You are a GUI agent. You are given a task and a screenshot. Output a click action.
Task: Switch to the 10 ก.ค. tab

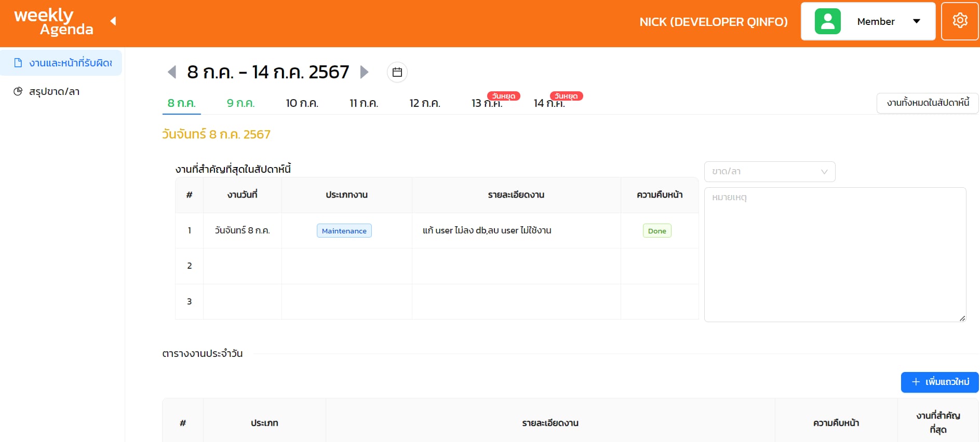click(302, 103)
